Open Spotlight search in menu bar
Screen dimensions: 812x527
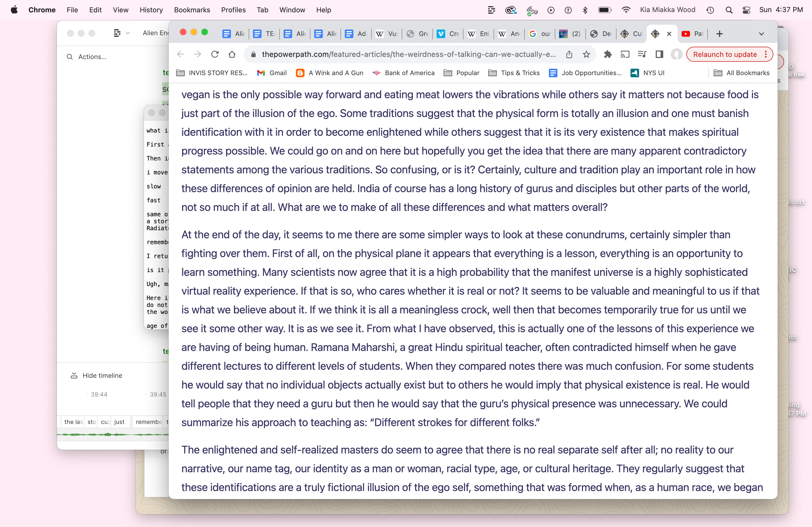click(729, 10)
